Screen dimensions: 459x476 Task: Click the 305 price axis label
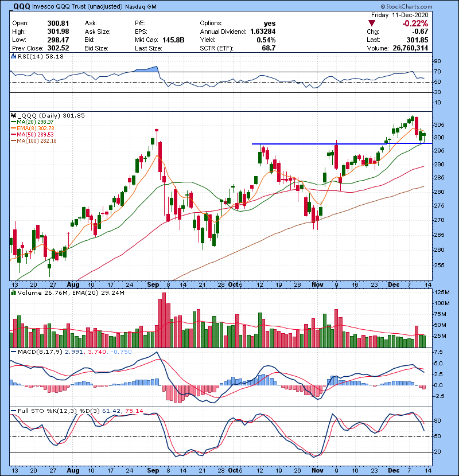[438, 124]
